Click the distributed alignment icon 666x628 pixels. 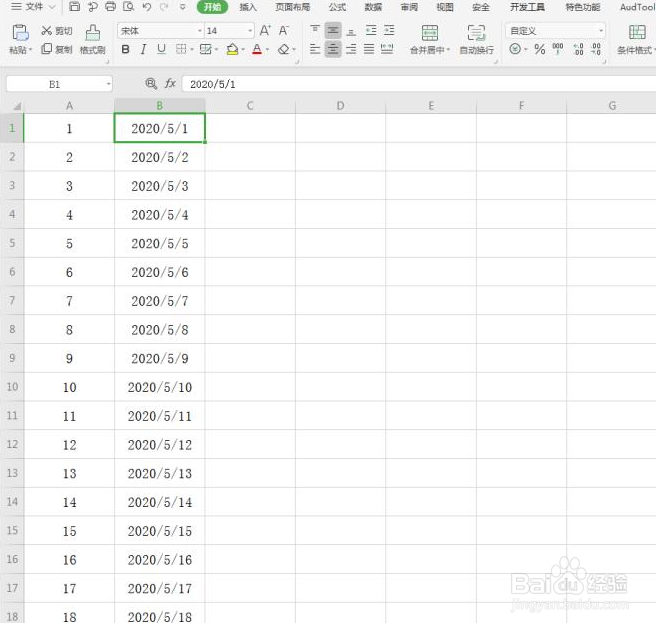tap(387, 49)
